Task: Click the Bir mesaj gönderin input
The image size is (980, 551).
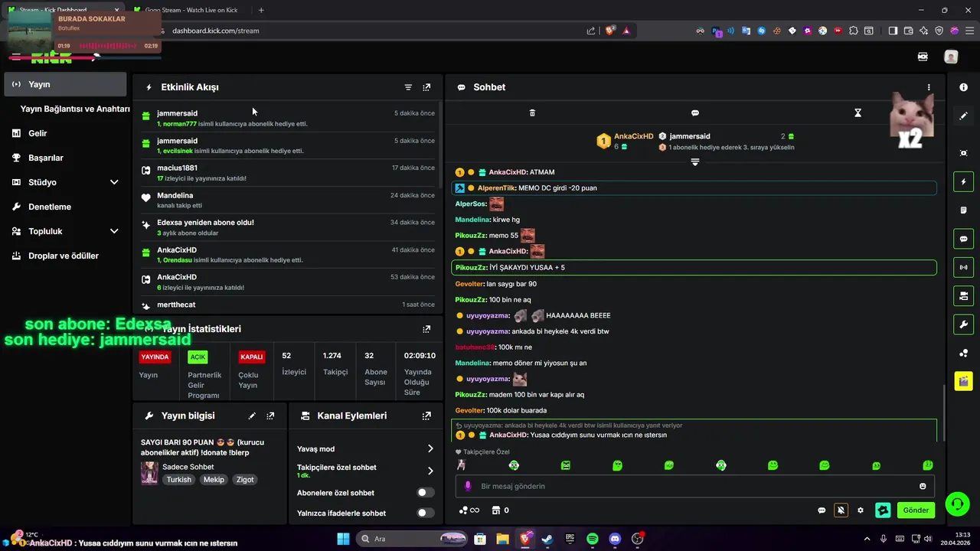Action: (695, 486)
